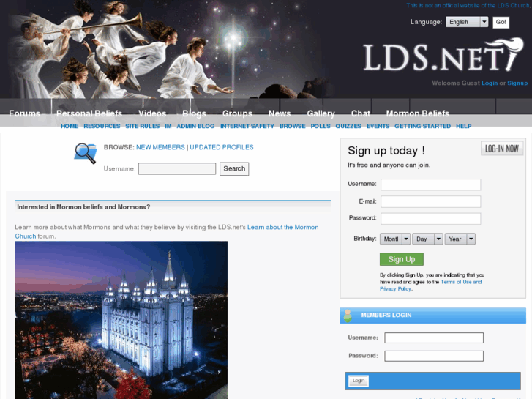Open the Gallery tab

321,113
